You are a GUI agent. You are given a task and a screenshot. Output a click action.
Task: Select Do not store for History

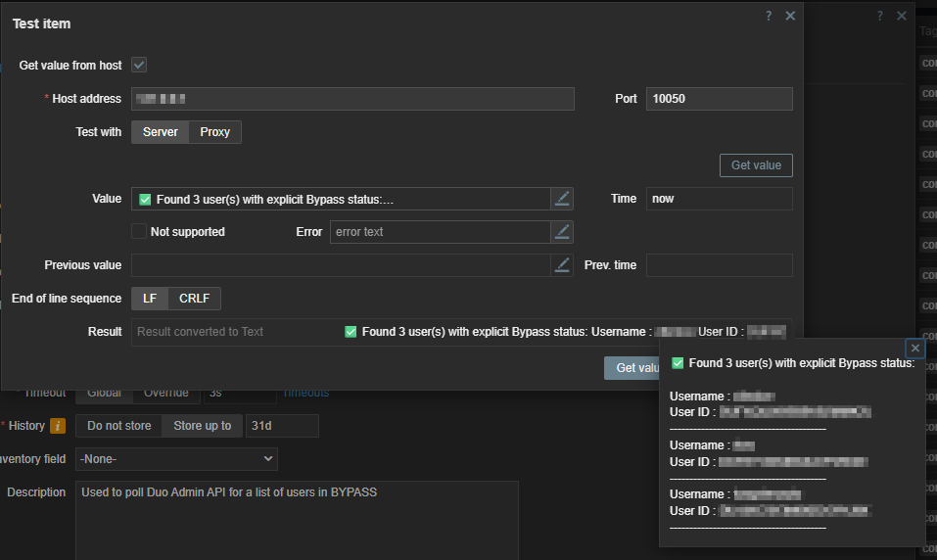pyautogui.click(x=121, y=426)
